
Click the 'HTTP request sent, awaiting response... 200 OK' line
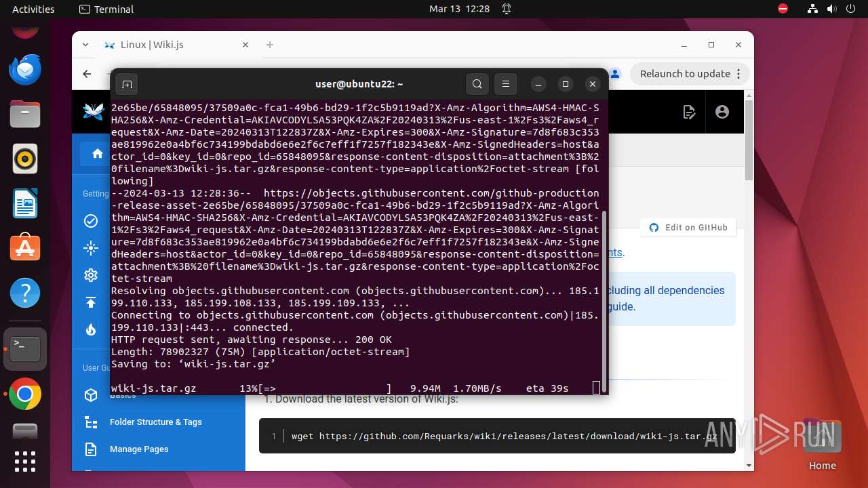coord(252,340)
